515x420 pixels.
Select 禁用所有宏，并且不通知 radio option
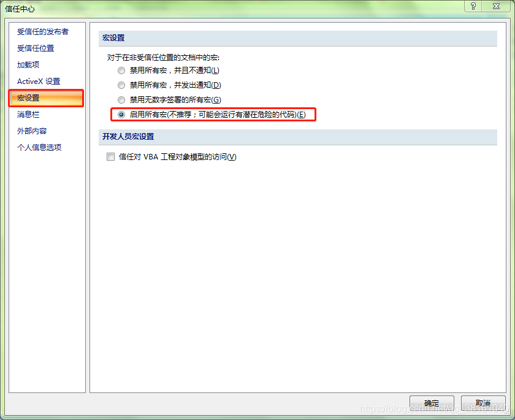[121, 71]
